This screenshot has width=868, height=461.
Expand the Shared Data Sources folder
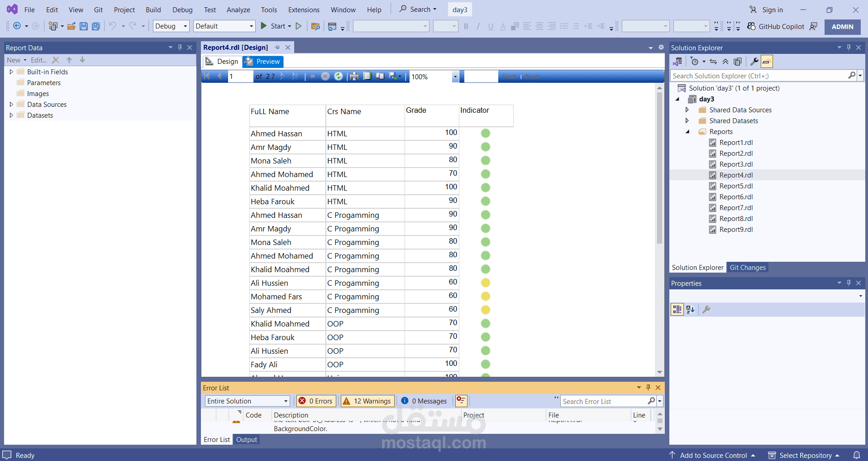click(x=687, y=110)
